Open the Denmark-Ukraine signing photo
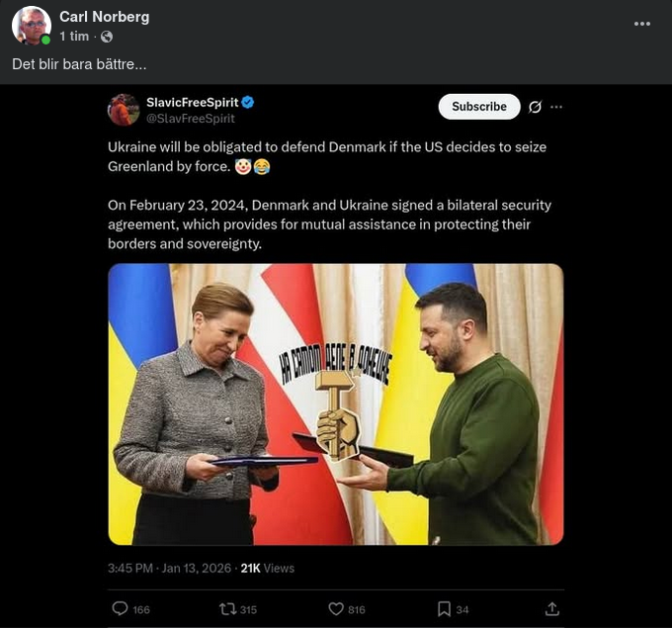Screen dimensions: 672x628 point(335,404)
